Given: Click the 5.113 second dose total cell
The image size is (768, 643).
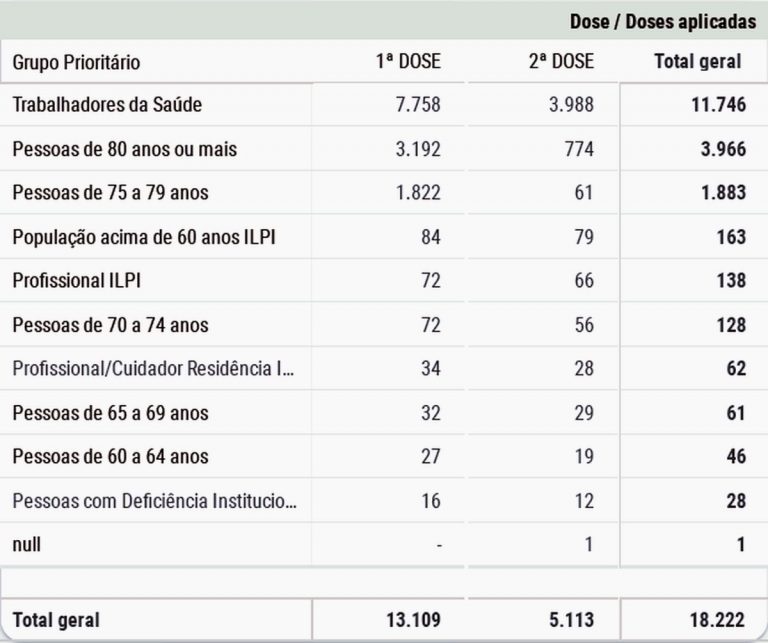Looking at the screenshot, I should [566, 621].
